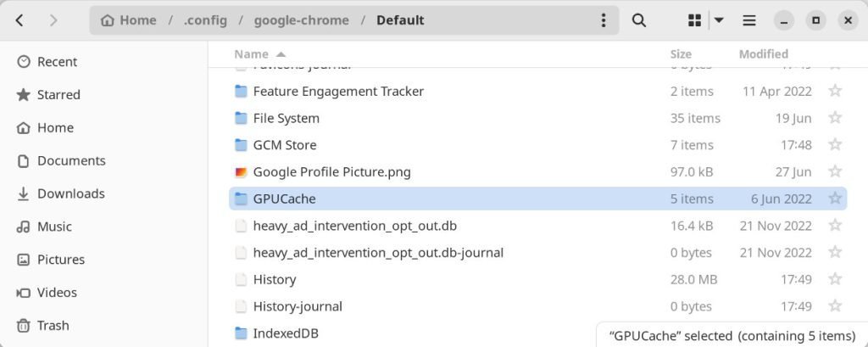Click Default in the path bar
The width and height of the screenshot is (868, 347).
tap(400, 20)
